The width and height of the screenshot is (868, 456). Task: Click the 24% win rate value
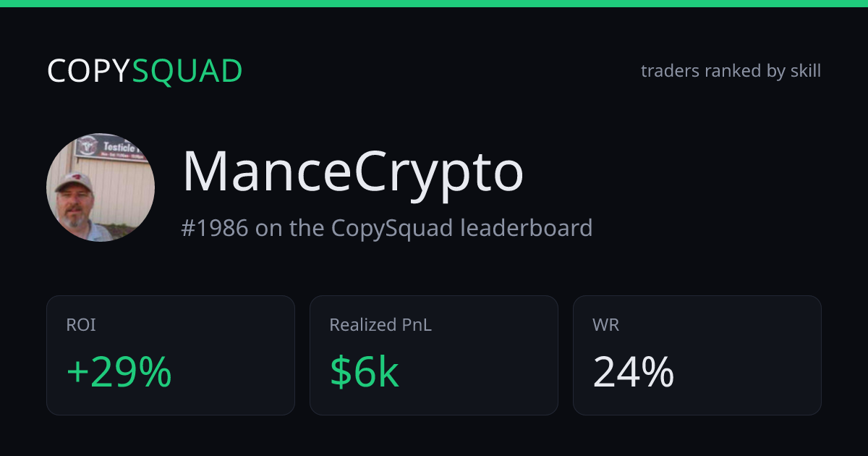(634, 373)
